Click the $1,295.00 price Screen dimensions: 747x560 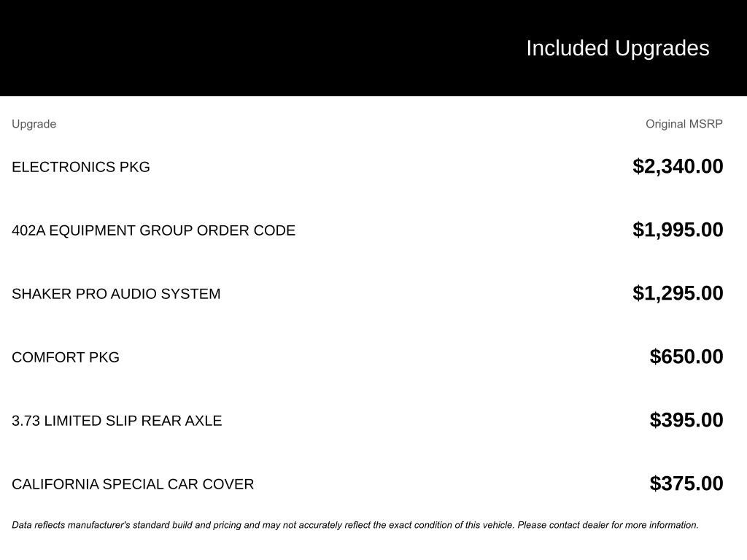(678, 293)
